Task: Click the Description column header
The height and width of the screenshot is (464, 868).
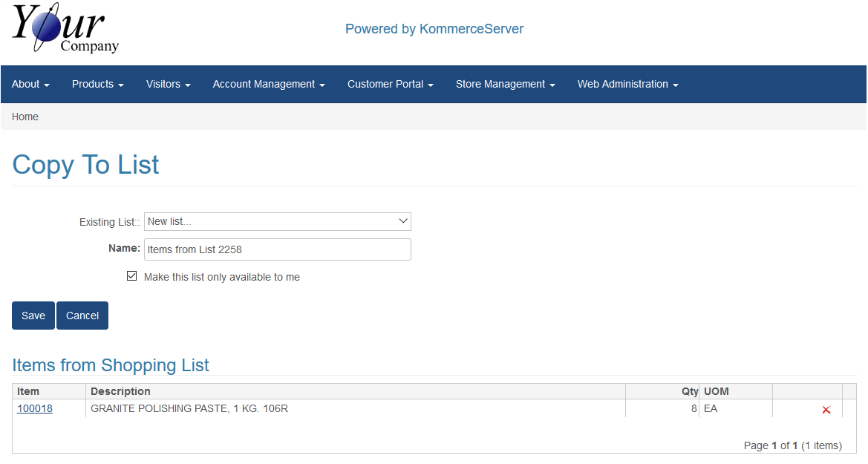Action: pos(120,391)
